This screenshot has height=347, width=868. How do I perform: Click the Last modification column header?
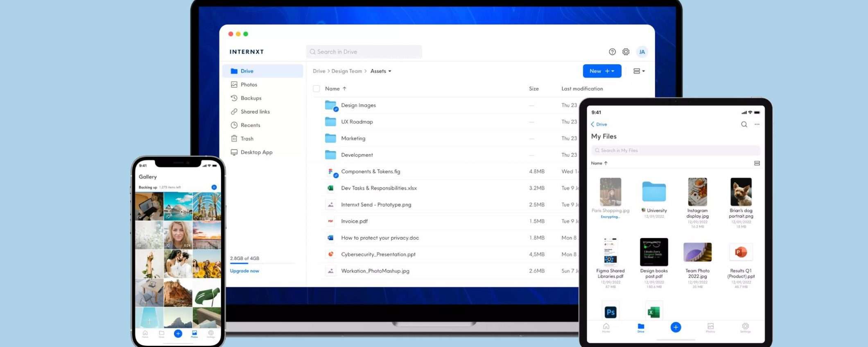click(582, 89)
